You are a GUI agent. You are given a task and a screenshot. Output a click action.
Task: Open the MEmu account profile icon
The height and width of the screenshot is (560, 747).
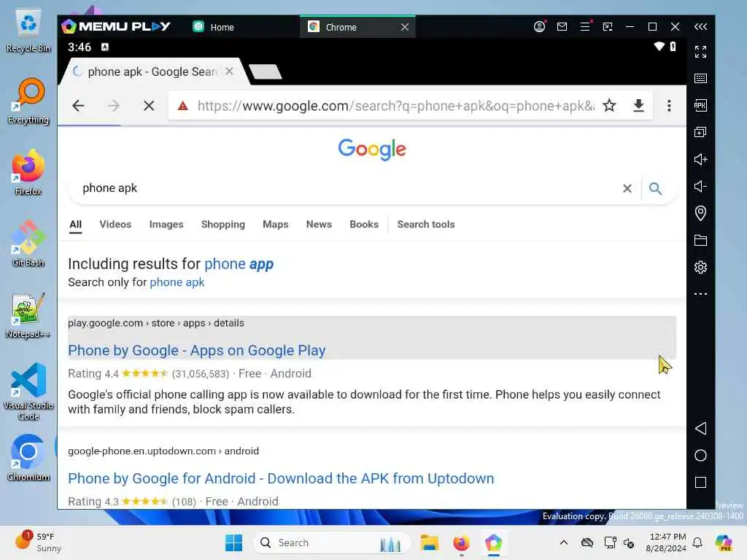(x=539, y=27)
